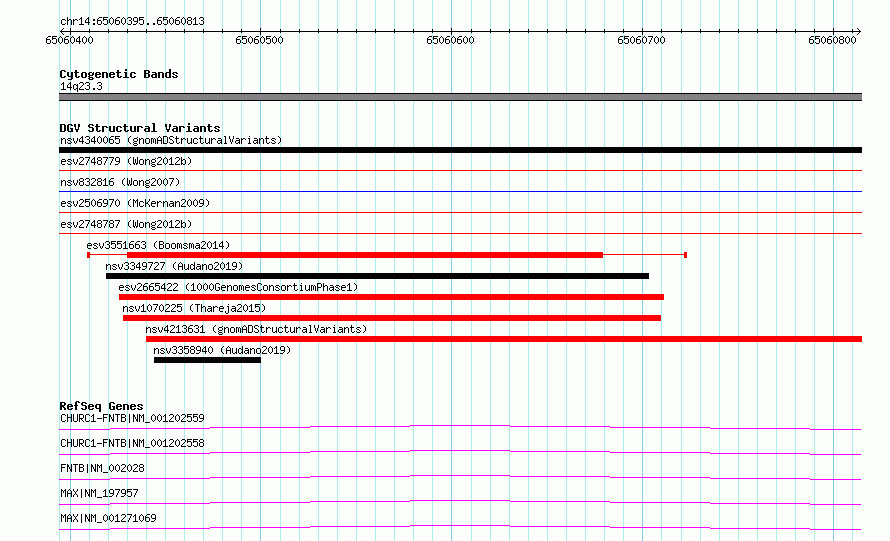Open variant esv3551663 (Boomsma2014) label
Viewport: 890px width, 541px height.
[x=158, y=245]
